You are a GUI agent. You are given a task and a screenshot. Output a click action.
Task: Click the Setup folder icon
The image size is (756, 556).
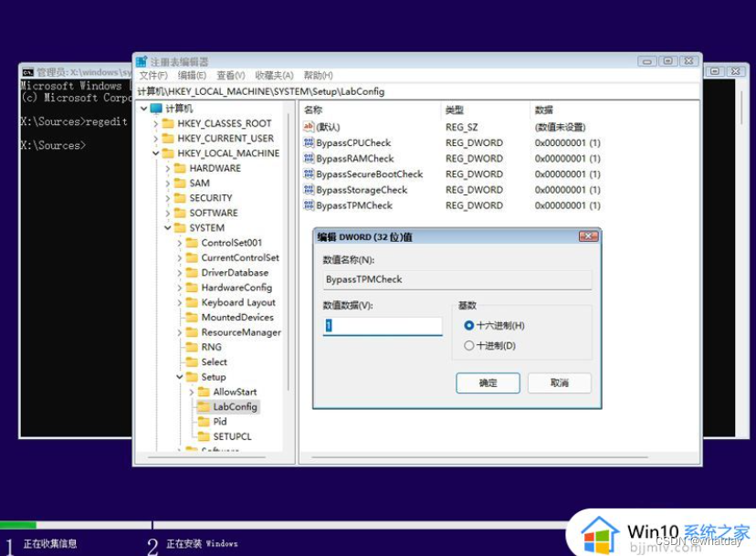tap(192, 377)
